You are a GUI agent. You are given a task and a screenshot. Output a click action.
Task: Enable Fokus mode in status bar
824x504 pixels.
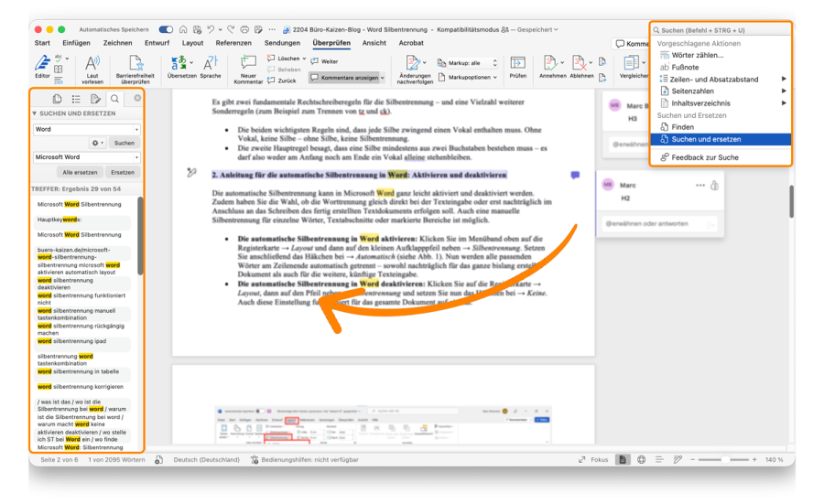[593, 459]
